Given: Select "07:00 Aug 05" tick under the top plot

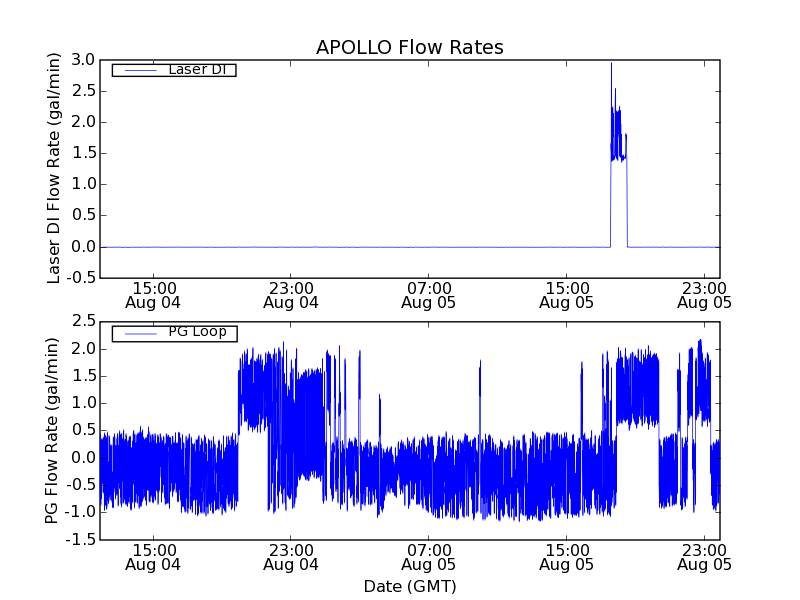Looking at the screenshot, I should click(428, 294).
